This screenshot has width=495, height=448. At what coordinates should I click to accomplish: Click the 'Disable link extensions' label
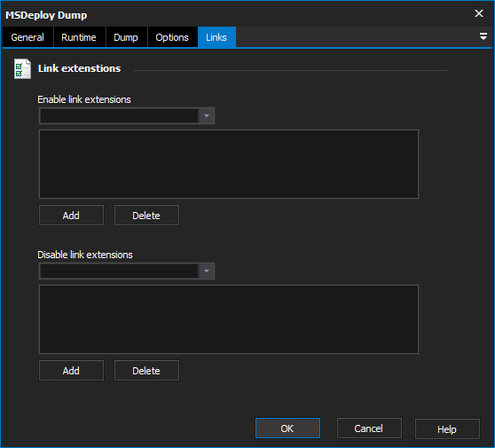point(85,255)
